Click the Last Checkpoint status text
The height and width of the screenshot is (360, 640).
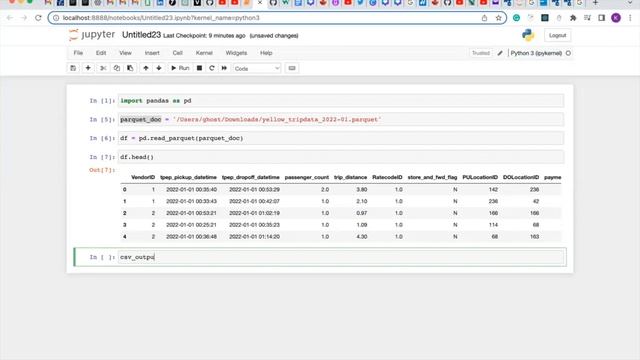click(x=204, y=36)
